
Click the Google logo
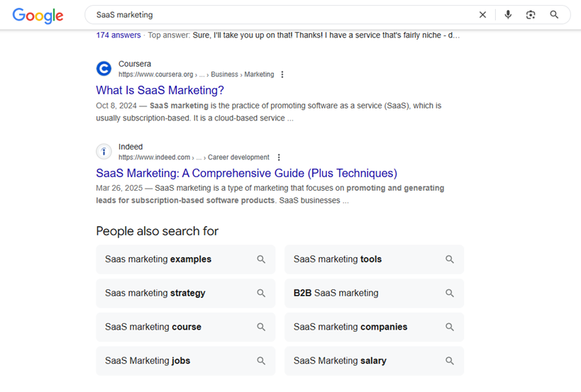tap(38, 16)
